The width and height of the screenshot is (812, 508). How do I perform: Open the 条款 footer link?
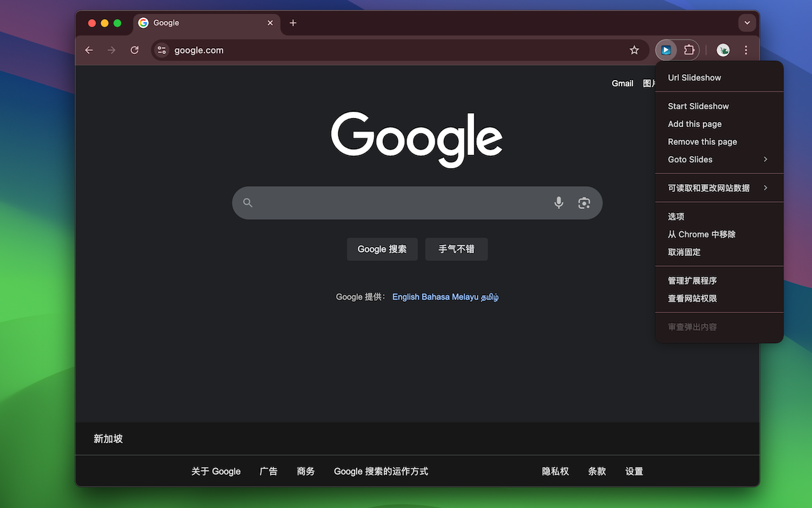pyautogui.click(x=597, y=471)
